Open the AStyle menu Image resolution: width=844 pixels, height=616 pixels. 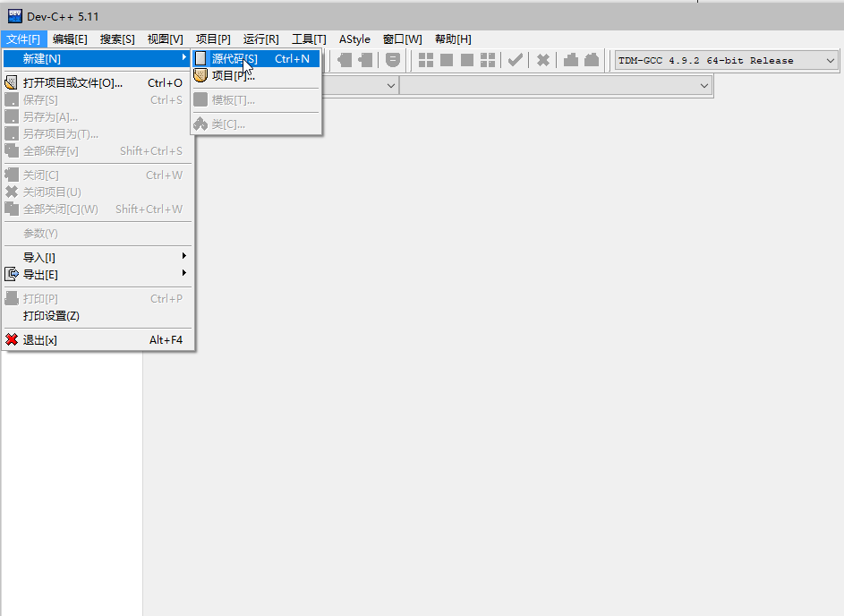click(354, 38)
